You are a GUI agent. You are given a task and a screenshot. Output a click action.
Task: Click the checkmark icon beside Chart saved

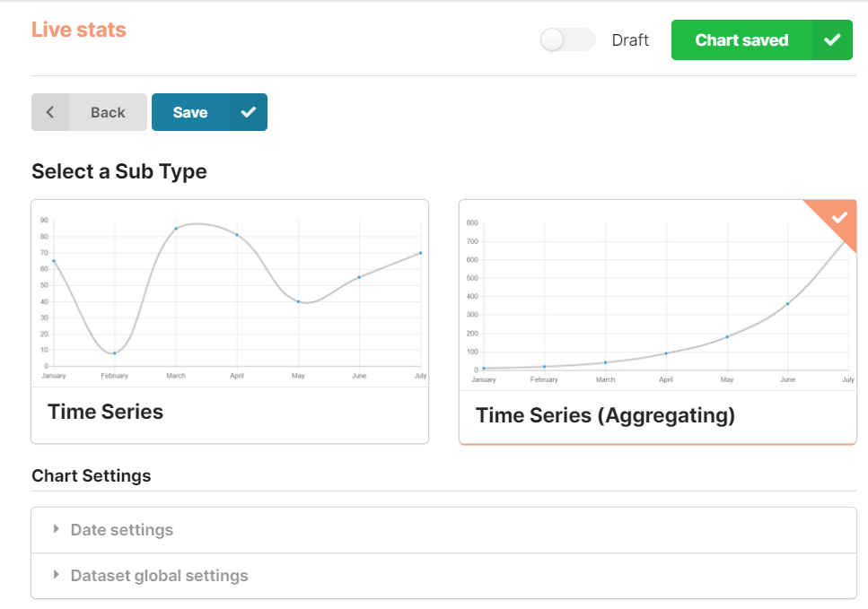coord(832,40)
